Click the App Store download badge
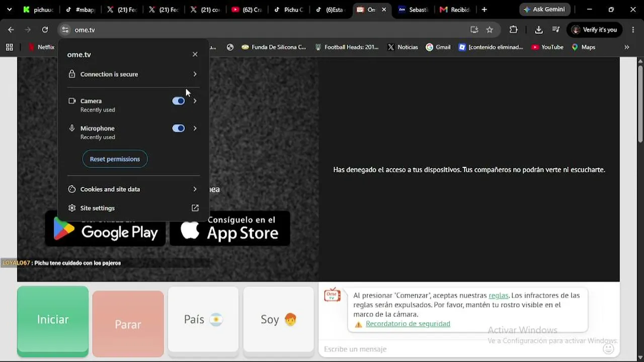This screenshot has height=362, width=644. tap(230, 229)
